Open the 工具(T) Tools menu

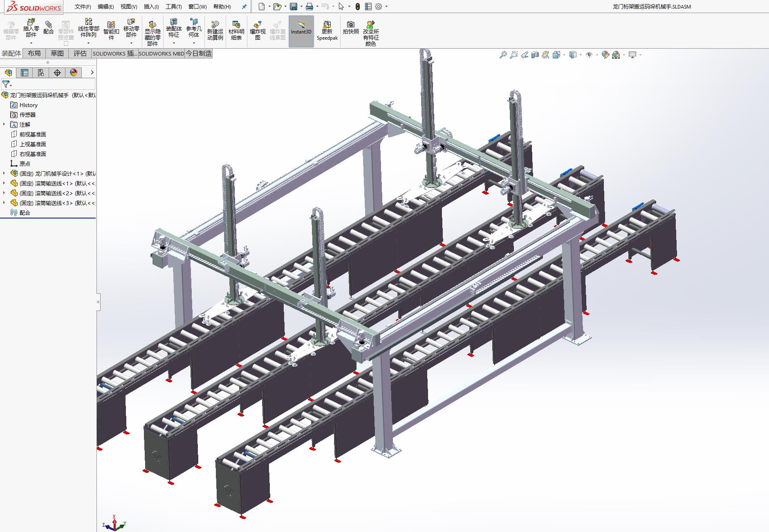click(174, 7)
